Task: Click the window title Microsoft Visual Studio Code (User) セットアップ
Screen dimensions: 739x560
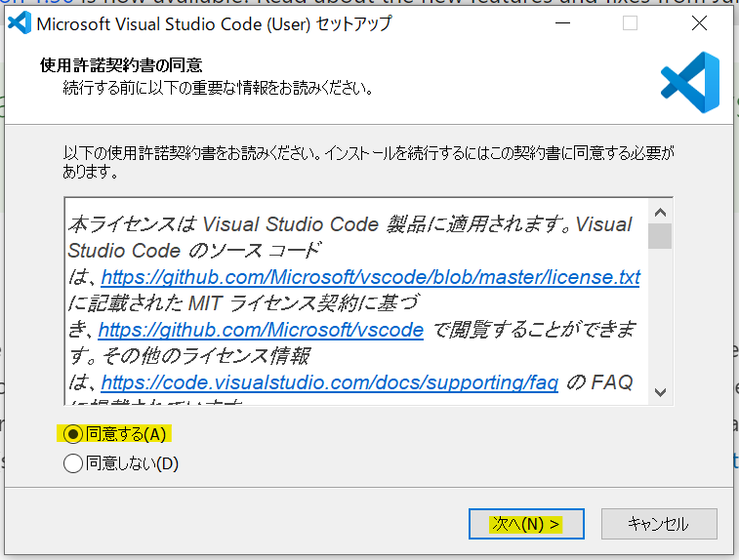Action: pyautogui.click(x=214, y=23)
